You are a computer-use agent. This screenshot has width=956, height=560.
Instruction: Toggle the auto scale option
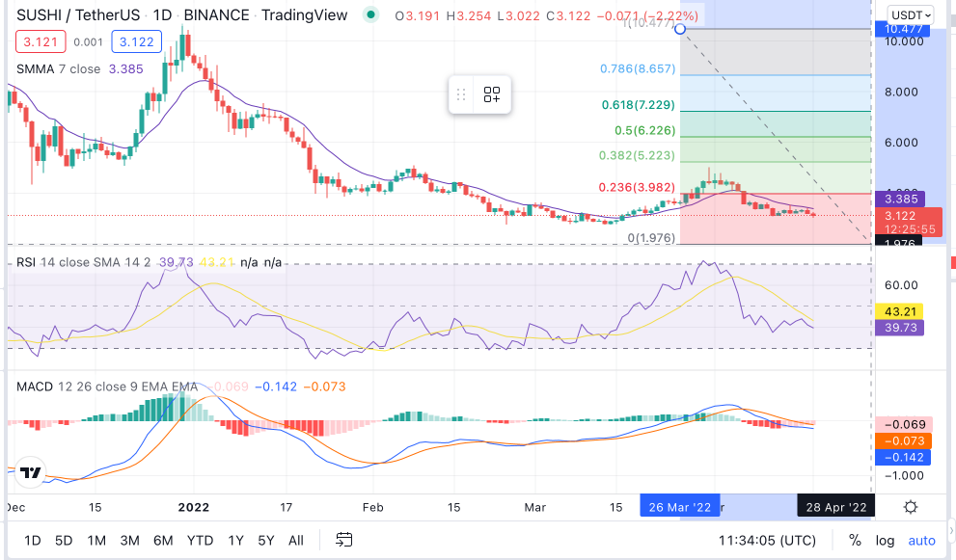[921, 541]
